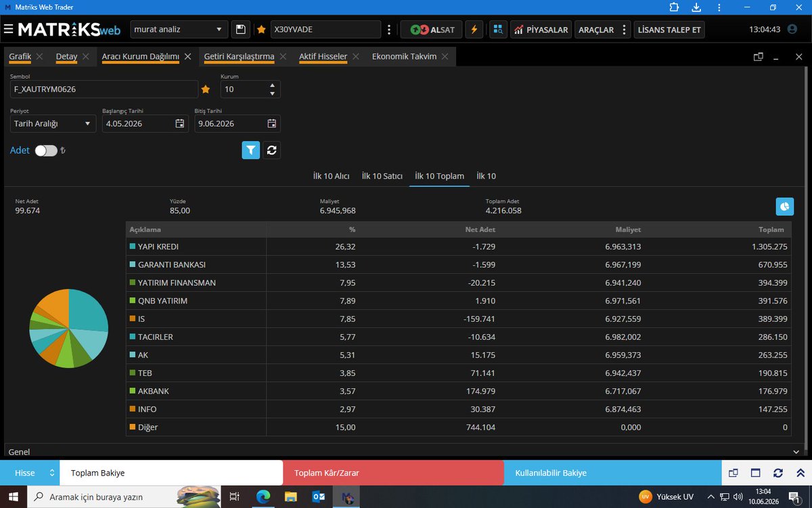Open extra options dots beside ARAÇLAR
The width and height of the screenshot is (812, 508).
coord(625,30)
